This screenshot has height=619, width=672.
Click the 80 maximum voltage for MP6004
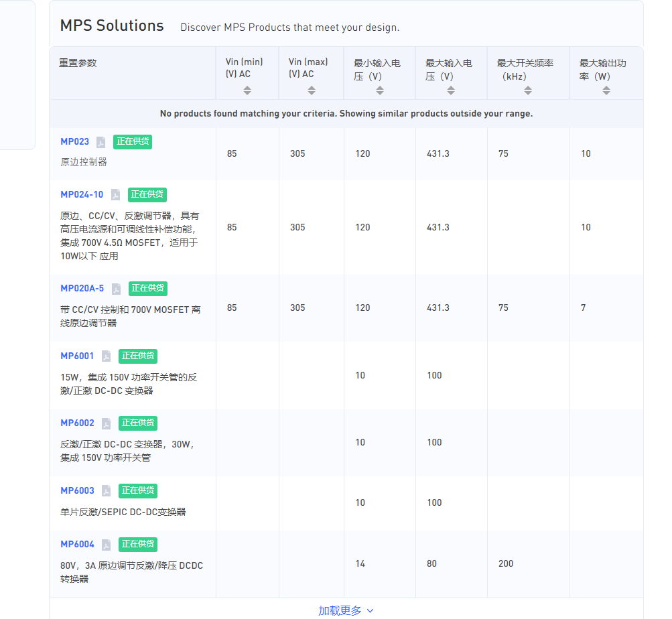[431, 563]
